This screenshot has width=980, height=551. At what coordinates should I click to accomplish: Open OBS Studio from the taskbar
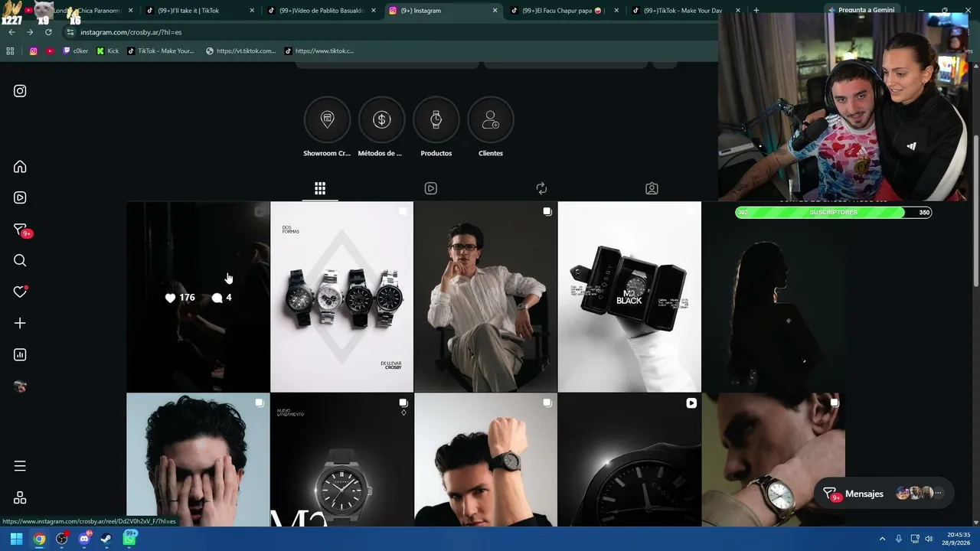(62, 539)
